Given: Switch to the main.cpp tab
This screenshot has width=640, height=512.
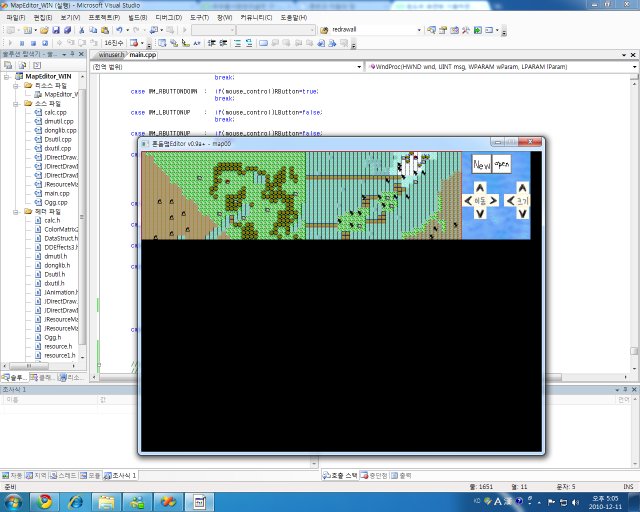Looking at the screenshot, I should click(x=142, y=55).
